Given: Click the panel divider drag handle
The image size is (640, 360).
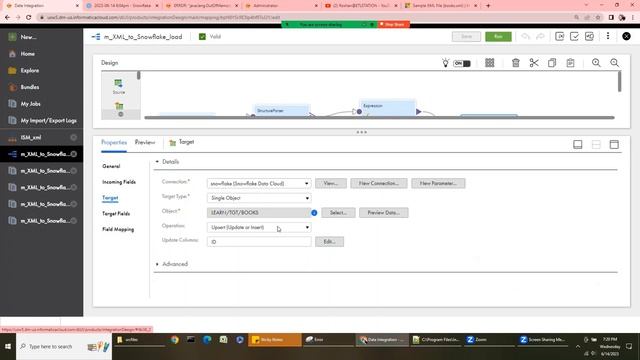Looking at the screenshot, I should coord(362,132).
